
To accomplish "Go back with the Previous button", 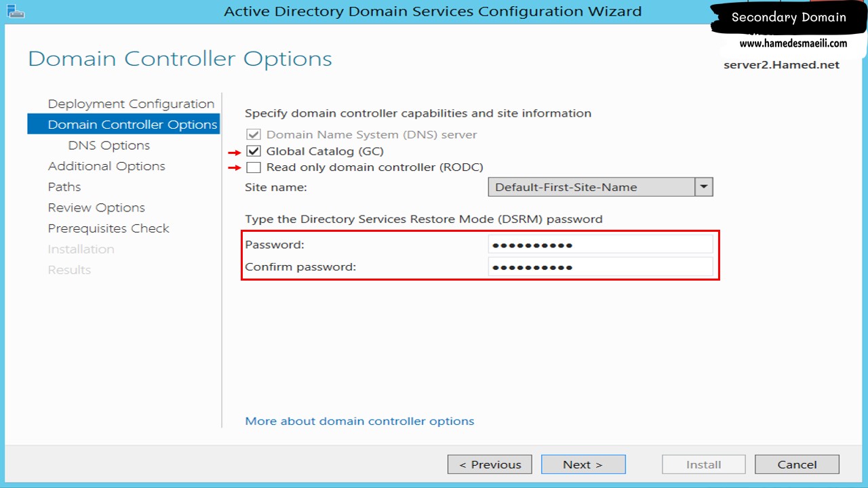I will 490,464.
